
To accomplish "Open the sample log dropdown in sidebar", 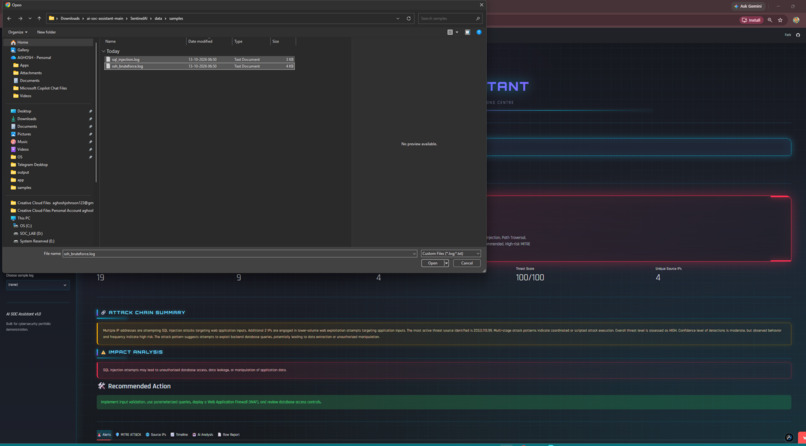I will coord(38,285).
